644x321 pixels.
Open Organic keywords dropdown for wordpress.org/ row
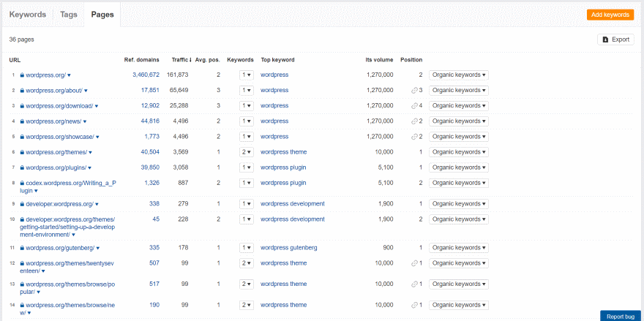[x=459, y=75]
